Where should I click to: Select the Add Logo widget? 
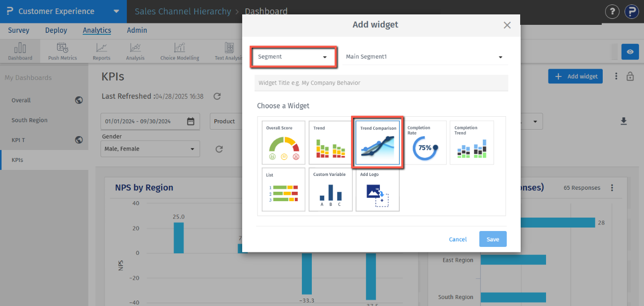tap(377, 189)
